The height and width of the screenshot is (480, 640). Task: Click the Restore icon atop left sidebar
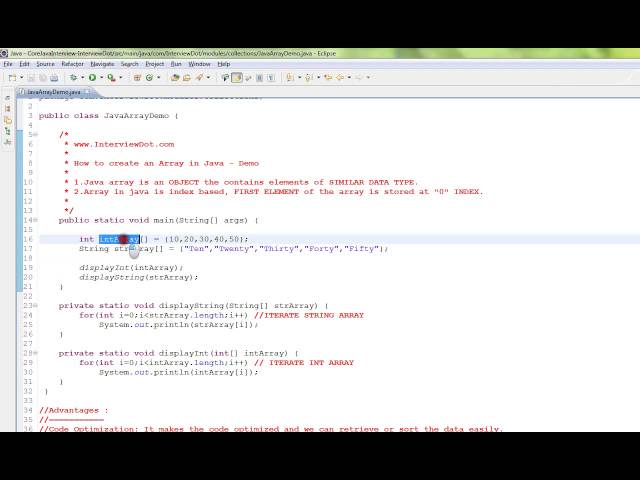tap(7, 98)
